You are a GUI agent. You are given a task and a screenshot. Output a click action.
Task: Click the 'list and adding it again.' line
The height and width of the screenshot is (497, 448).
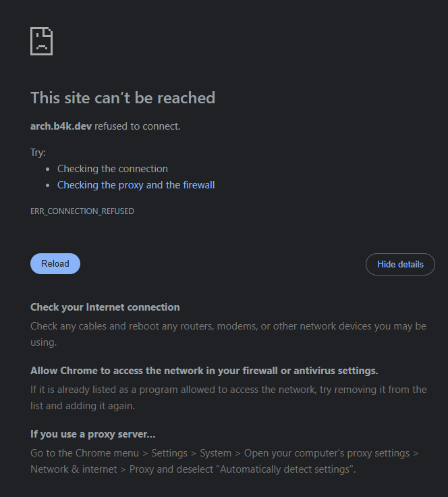pos(82,406)
